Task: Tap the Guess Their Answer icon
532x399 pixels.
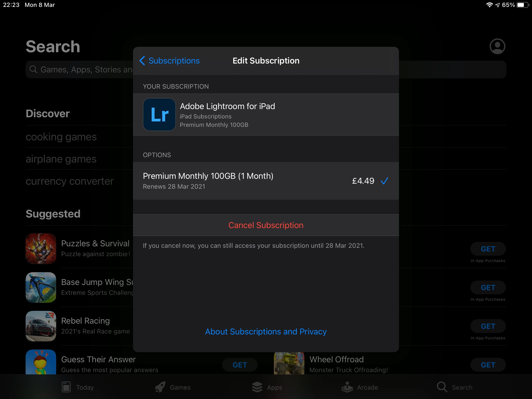Action: pyautogui.click(x=41, y=362)
